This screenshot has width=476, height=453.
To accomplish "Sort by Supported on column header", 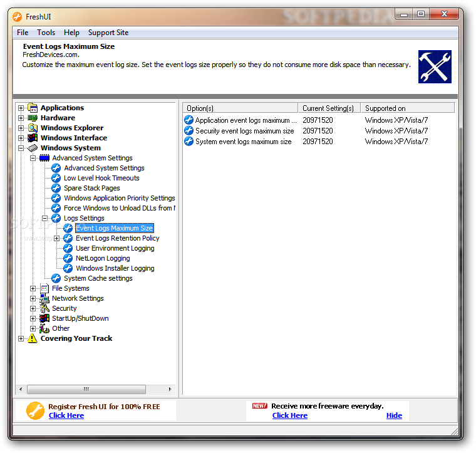I will click(x=408, y=108).
